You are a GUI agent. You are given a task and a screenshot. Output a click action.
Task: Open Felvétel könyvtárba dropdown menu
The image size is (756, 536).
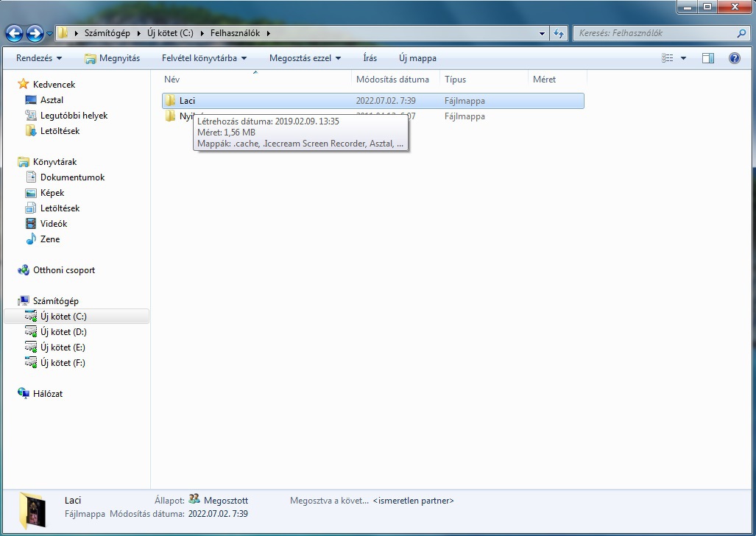[205, 58]
